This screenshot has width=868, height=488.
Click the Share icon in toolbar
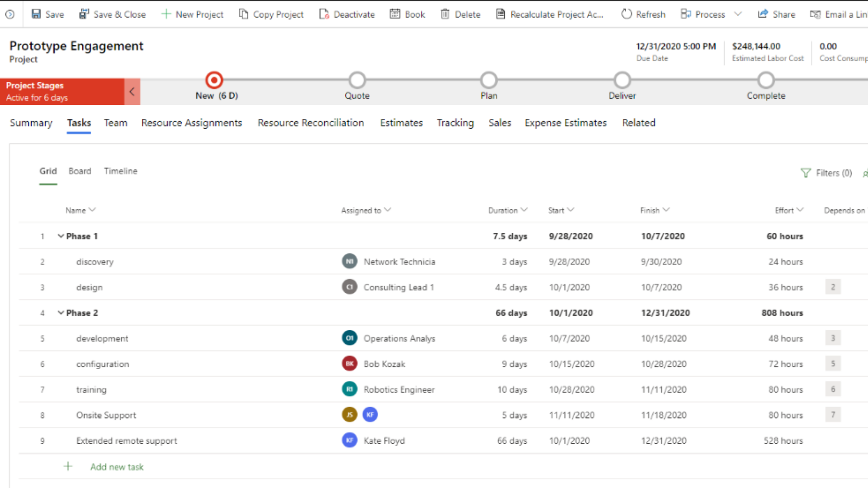[x=763, y=14]
